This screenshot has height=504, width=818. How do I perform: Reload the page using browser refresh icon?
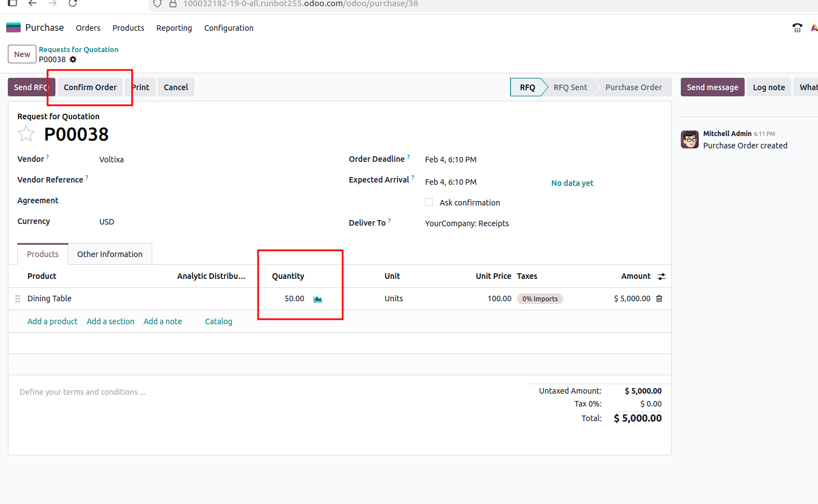pyautogui.click(x=73, y=3)
